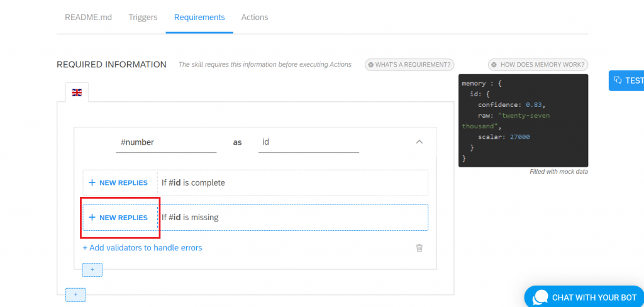
Task: Open the Chat With Your Bot bubble
Action: 584,297
